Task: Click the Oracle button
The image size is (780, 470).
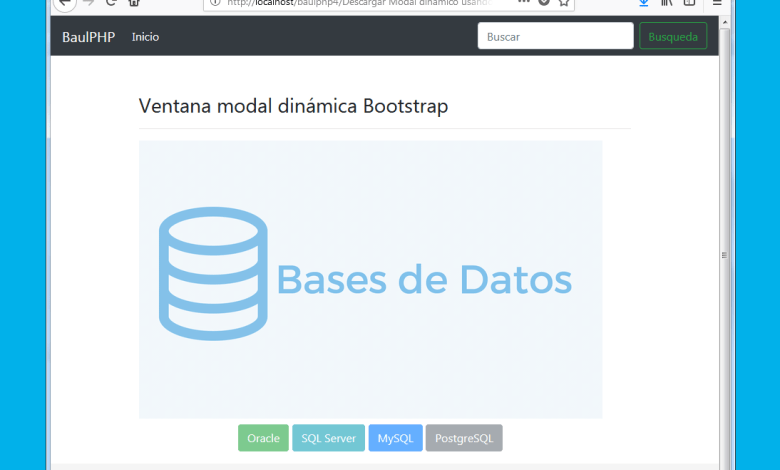Action: click(263, 438)
